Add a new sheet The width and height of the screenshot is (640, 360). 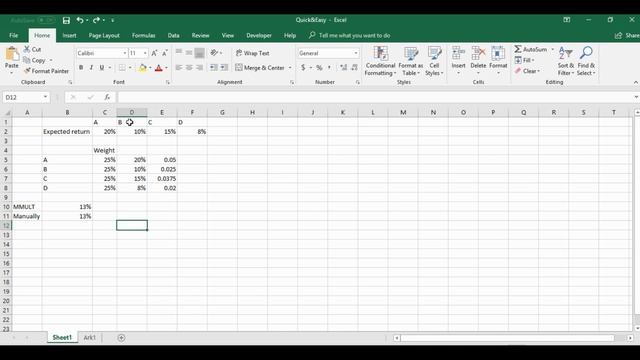(x=121, y=338)
